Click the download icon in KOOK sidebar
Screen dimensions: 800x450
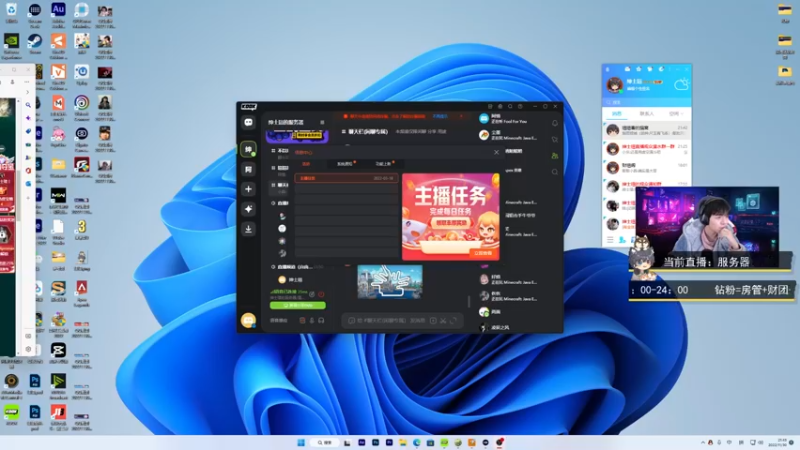[248, 229]
